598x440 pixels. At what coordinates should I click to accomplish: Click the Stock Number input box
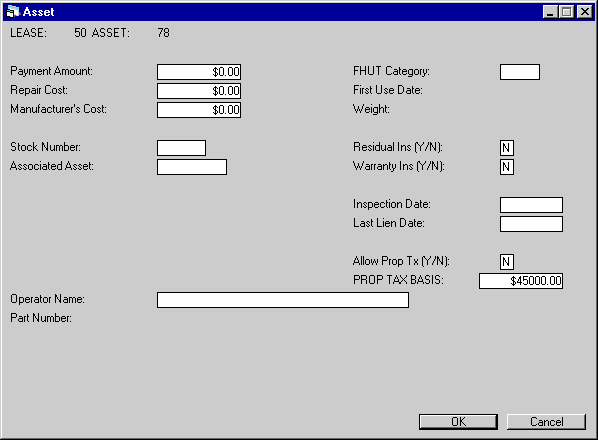tap(181, 148)
